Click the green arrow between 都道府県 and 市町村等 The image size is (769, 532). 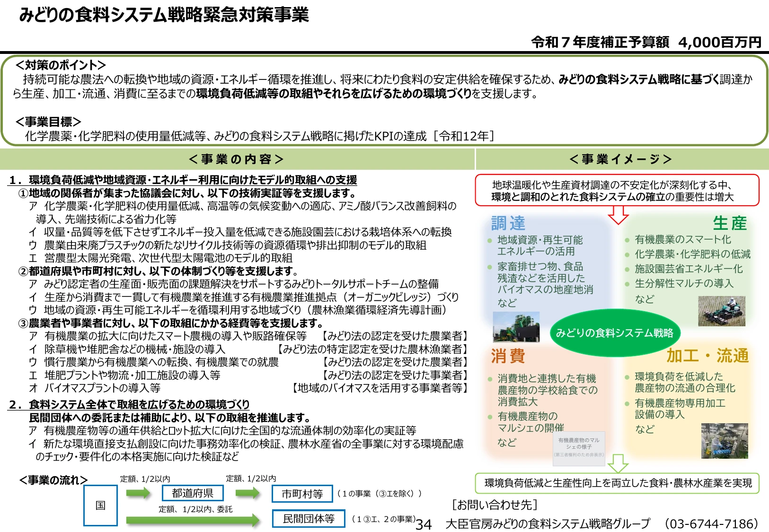pos(247,493)
